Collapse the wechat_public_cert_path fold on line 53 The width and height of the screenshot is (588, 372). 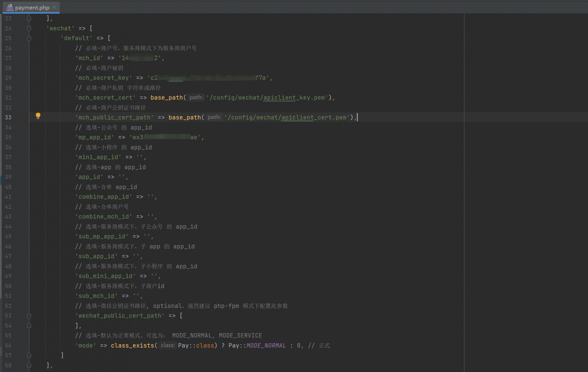(x=29, y=316)
